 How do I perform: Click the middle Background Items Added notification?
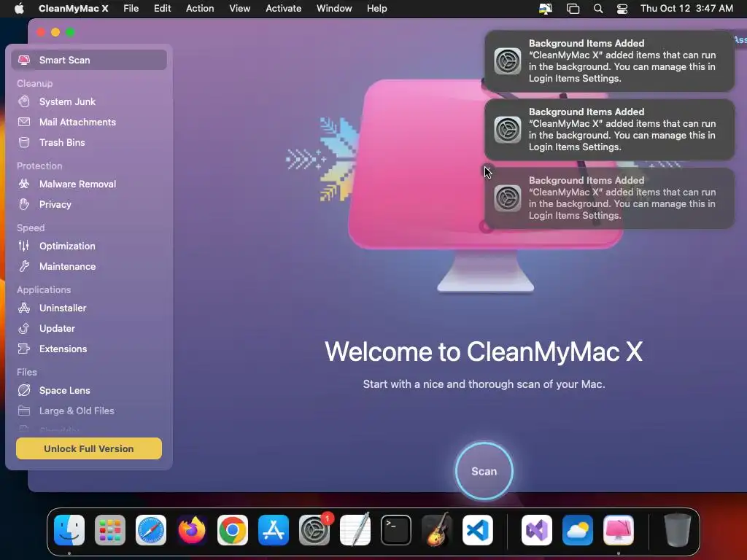tap(609, 130)
